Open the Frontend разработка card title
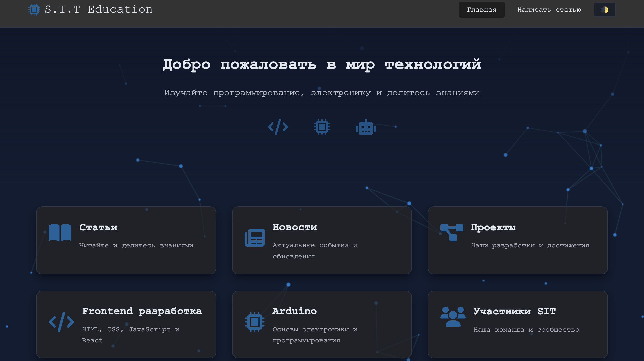This screenshot has height=361, width=644. point(142,311)
